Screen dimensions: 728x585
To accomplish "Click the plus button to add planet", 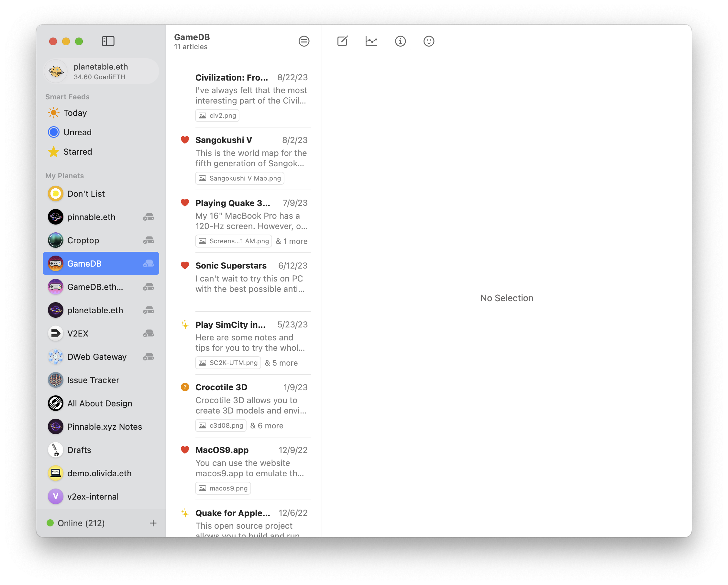I will coord(153,523).
